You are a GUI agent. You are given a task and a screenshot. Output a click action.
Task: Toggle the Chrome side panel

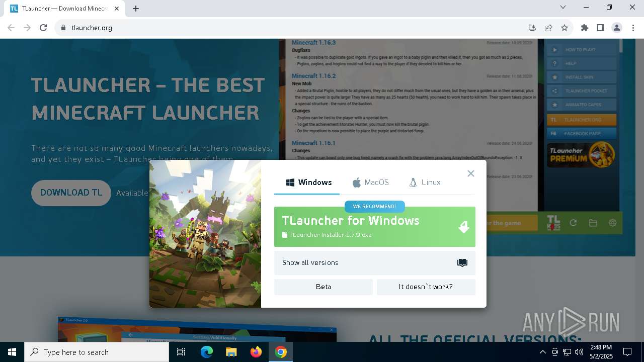click(x=601, y=28)
